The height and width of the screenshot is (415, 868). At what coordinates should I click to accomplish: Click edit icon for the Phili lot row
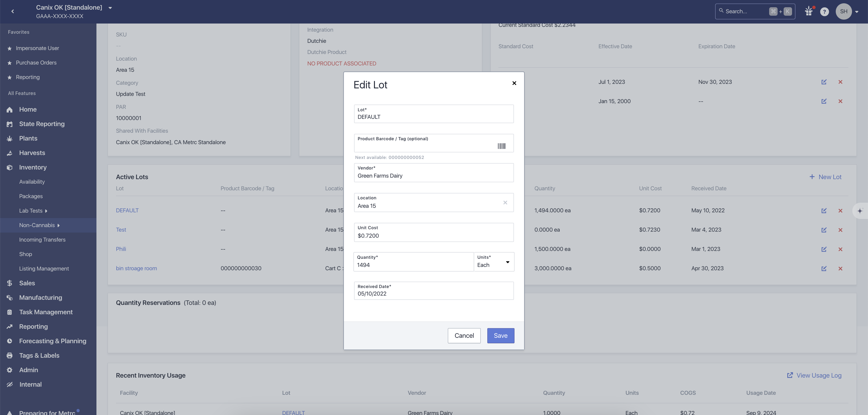(824, 249)
